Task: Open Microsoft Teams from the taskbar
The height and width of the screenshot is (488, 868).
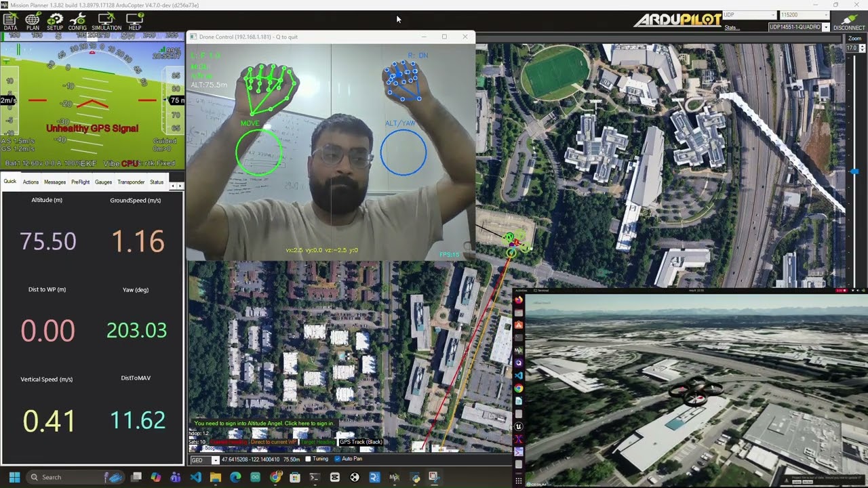Action: [175, 477]
